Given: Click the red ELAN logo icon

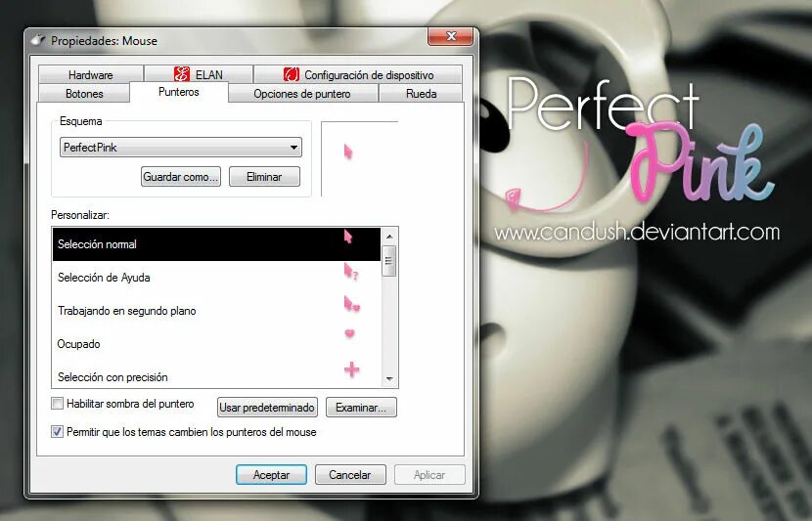Looking at the screenshot, I should point(182,74).
